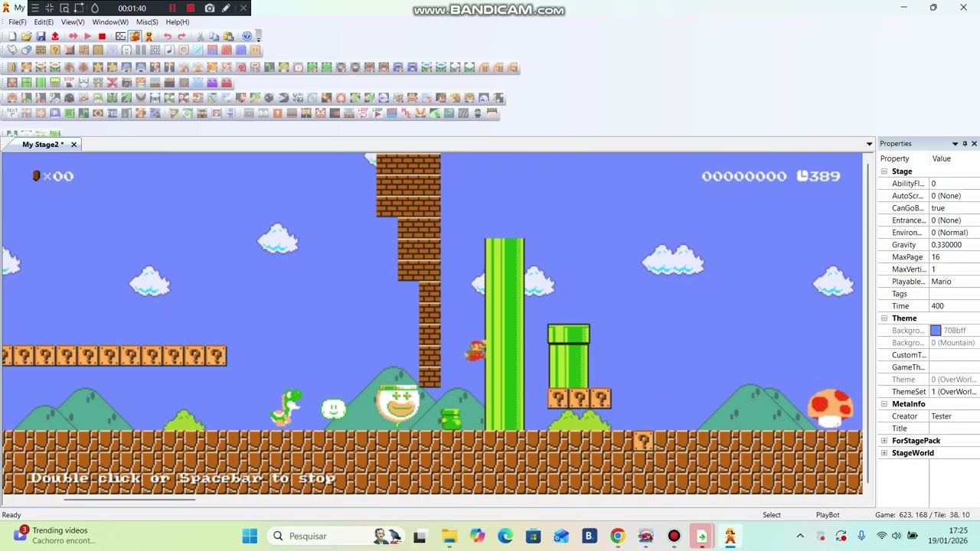The image size is (980, 551).
Task: Close the My Stage2 tab
Action: pyautogui.click(x=73, y=145)
